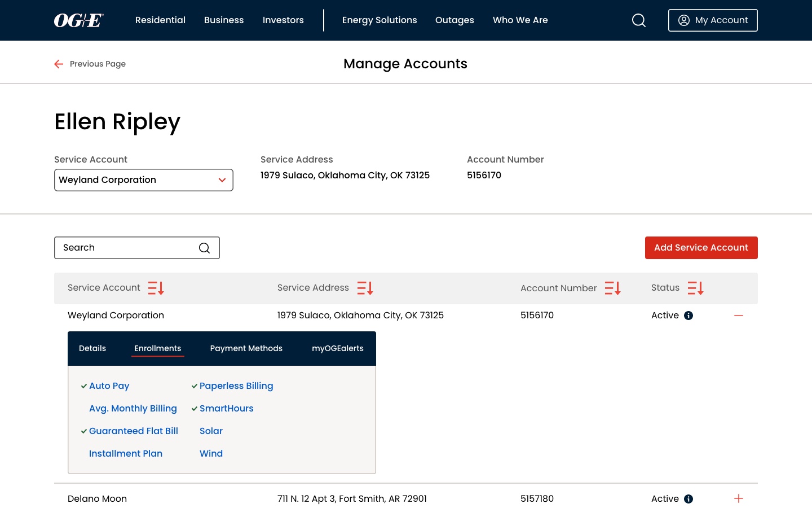Image resolution: width=812 pixels, height=508 pixels.
Task: Click account number 5157180
Action: point(537,499)
